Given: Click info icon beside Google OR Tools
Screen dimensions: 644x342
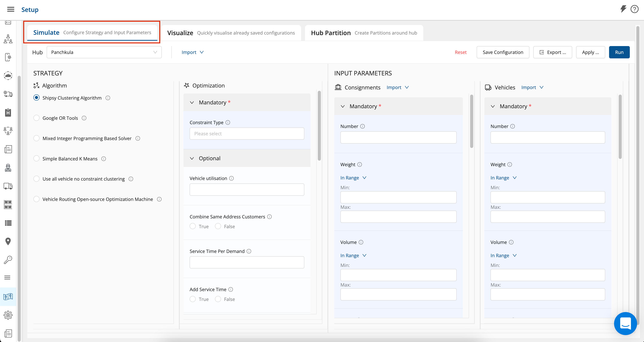Looking at the screenshot, I should pyautogui.click(x=84, y=118).
